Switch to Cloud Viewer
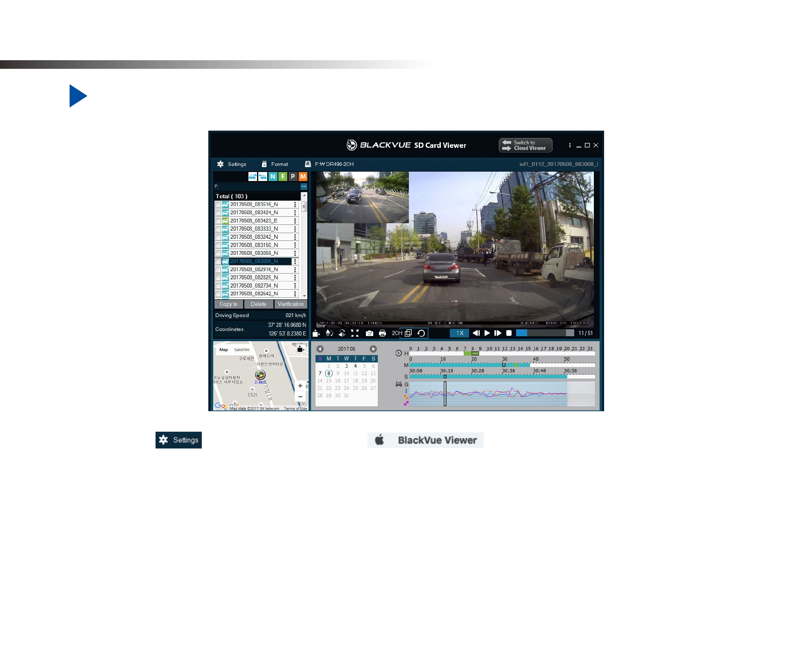 point(526,145)
